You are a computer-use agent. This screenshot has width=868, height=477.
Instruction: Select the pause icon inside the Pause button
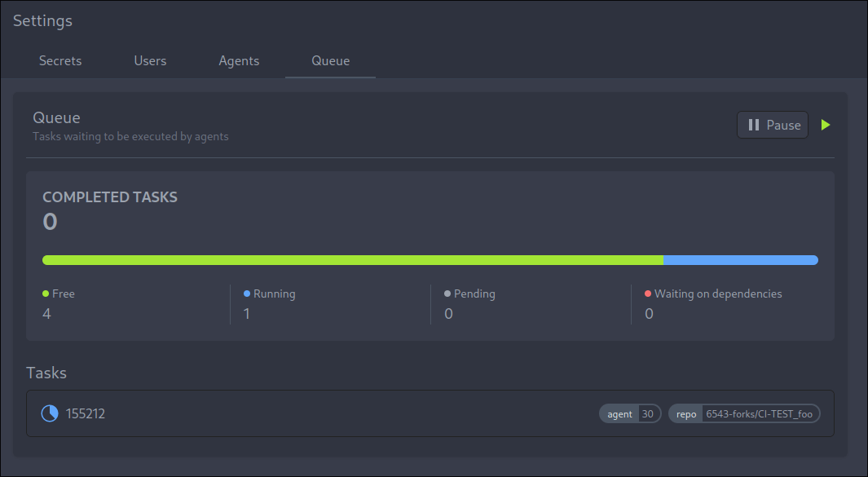[x=754, y=124]
